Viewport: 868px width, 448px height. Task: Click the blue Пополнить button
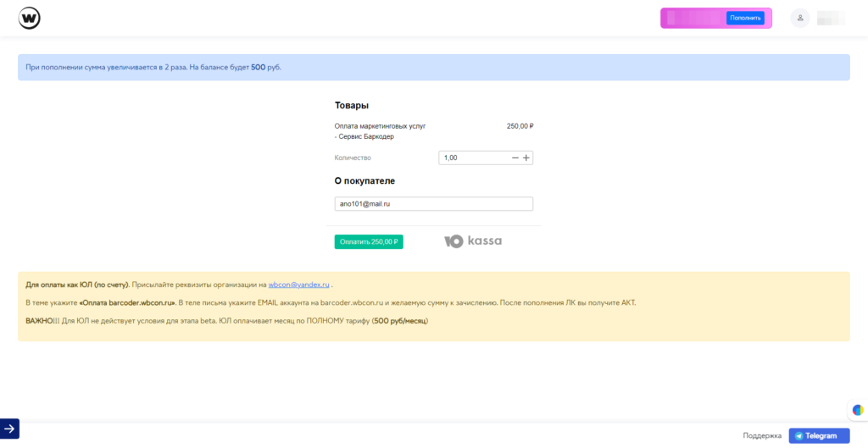pos(745,19)
